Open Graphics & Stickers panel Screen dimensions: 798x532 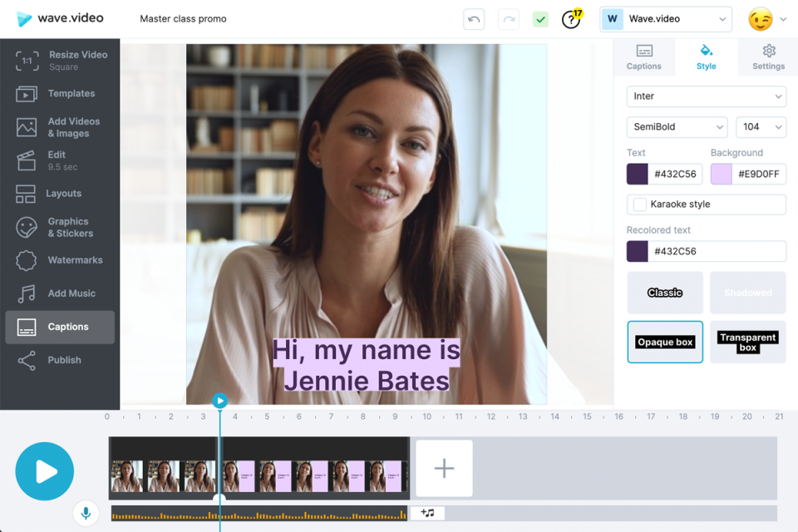click(59, 226)
